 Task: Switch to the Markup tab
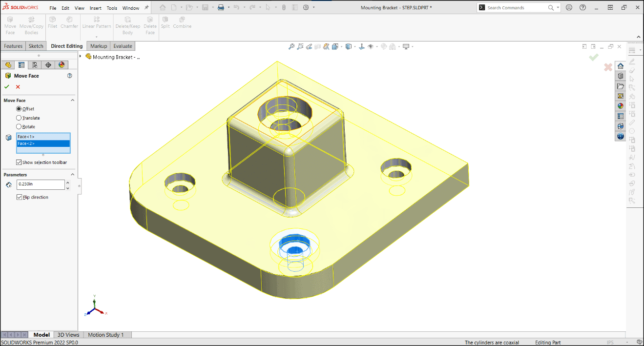coord(99,46)
